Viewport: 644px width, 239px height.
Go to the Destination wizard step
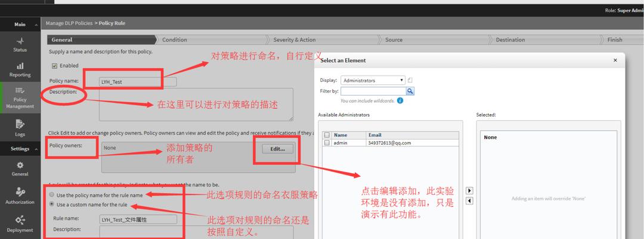510,40
